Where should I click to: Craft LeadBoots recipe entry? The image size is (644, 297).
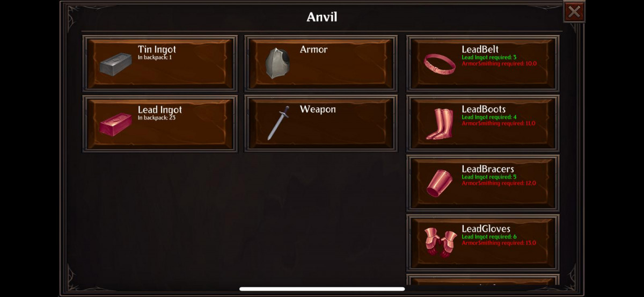pyautogui.click(x=483, y=124)
